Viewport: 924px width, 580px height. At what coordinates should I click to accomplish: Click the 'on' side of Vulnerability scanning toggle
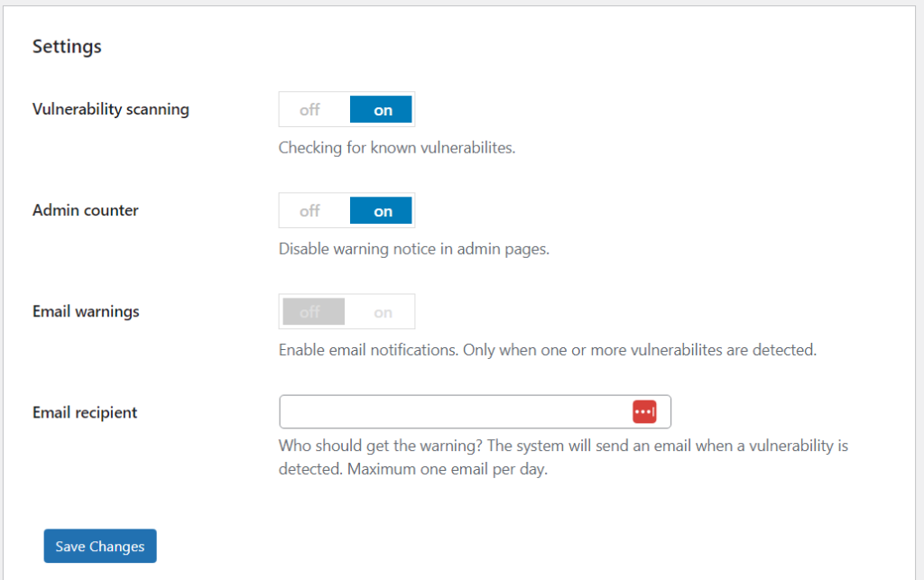[381, 109]
